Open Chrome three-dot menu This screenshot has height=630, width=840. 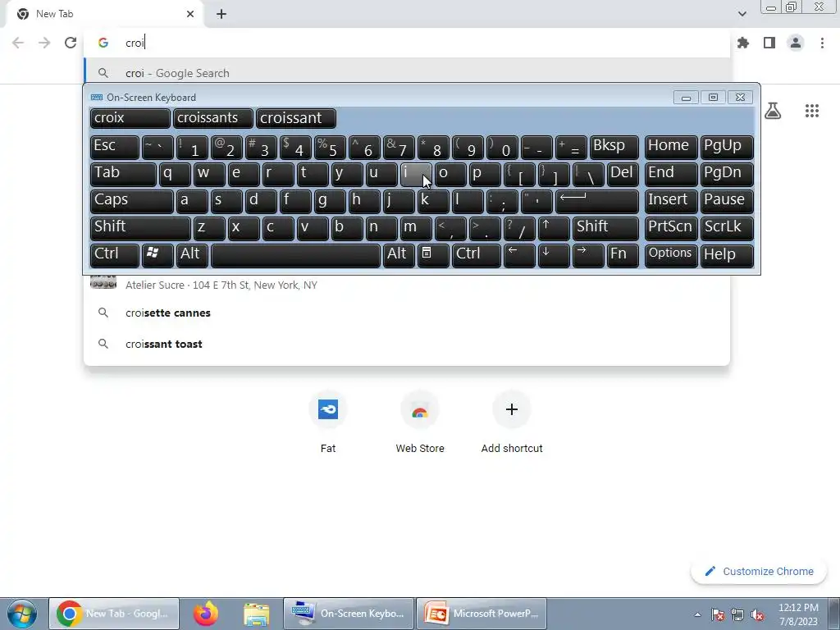[822, 43]
